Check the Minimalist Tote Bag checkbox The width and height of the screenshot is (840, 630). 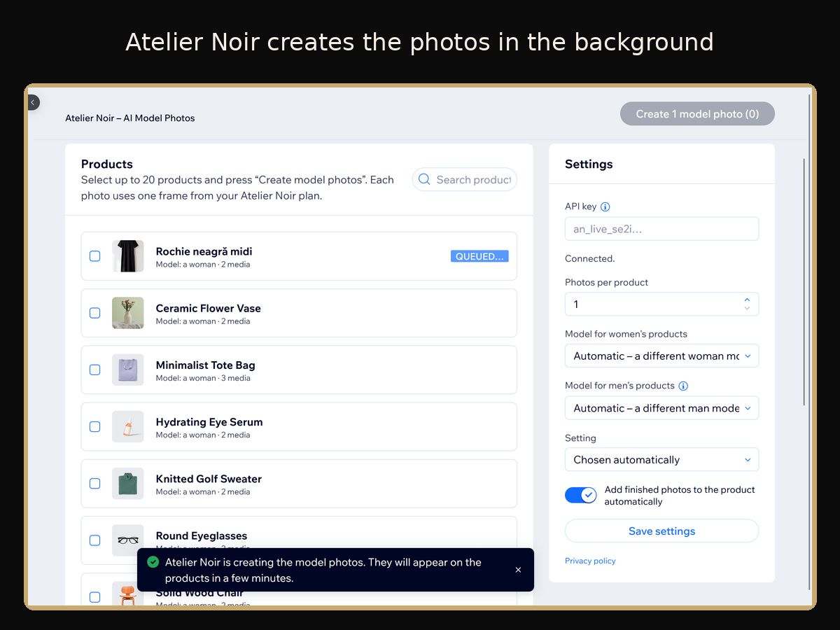(95, 370)
